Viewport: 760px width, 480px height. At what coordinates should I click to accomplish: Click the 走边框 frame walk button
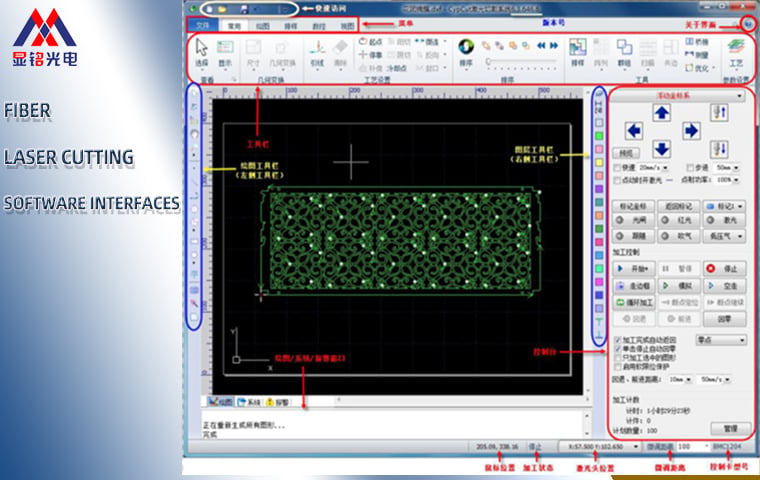click(x=633, y=286)
